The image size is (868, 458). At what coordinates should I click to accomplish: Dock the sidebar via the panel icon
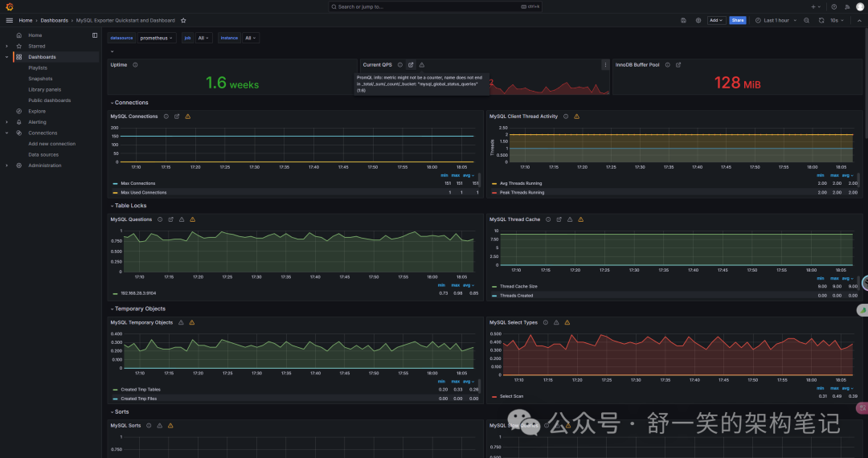tap(95, 35)
